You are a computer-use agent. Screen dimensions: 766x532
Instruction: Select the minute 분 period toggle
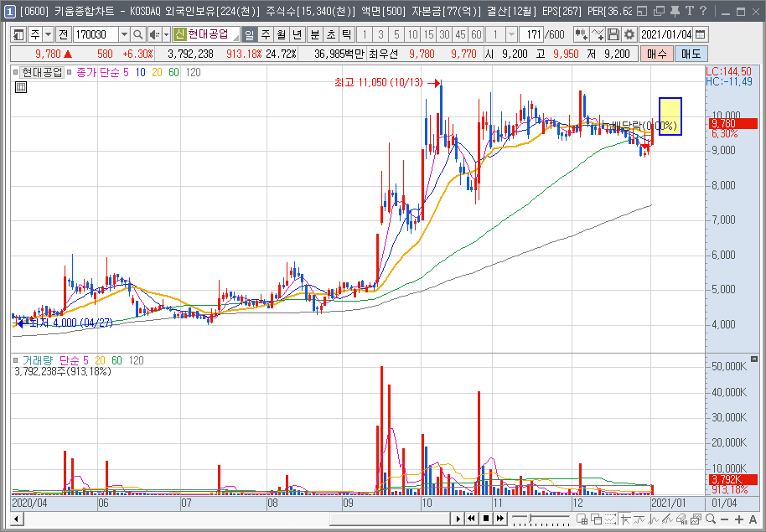coord(314,34)
